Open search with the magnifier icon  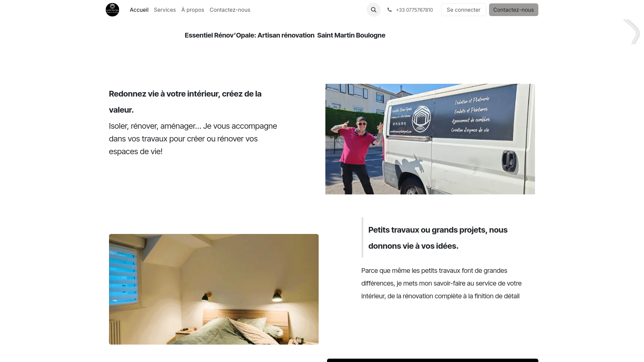click(374, 10)
